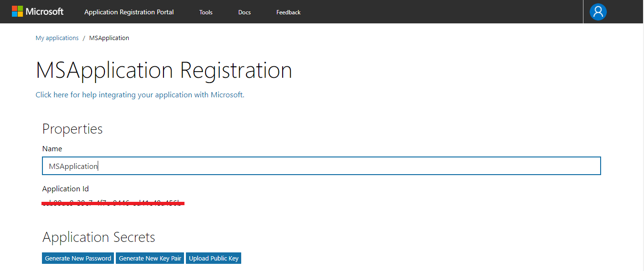This screenshot has height=271, width=644.
Task: Open the Tools menu
Action: pos(206,12)
